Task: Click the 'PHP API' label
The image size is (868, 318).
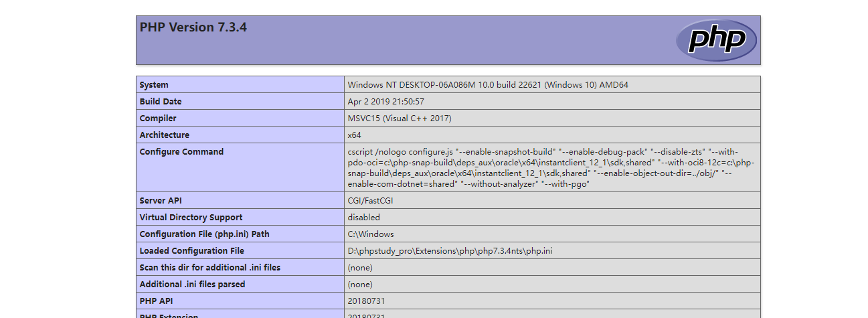Action: 156,301
